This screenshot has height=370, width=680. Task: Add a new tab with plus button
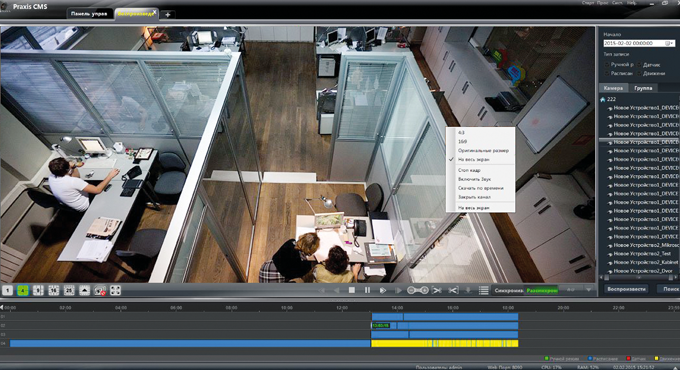tap(167, 14)
